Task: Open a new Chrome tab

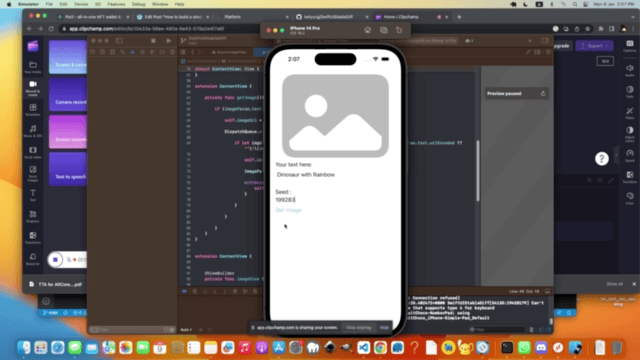Action: [459, 17]
